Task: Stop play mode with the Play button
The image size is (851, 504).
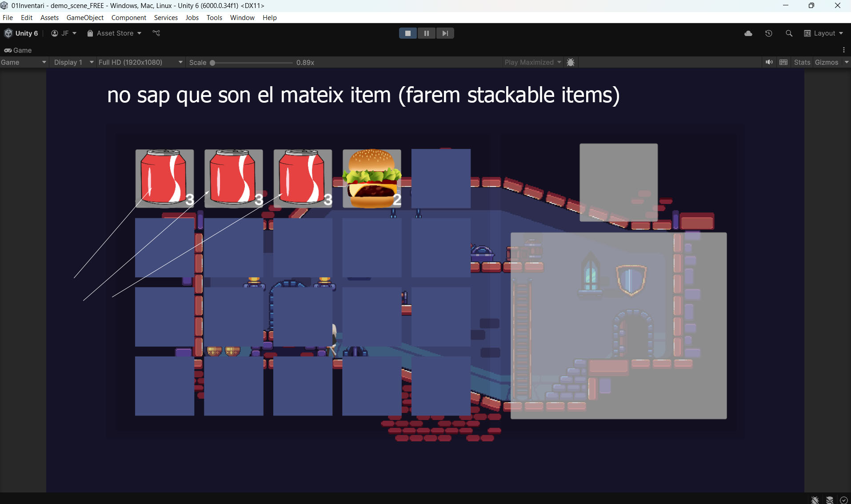Action: [x=408, y=33]
